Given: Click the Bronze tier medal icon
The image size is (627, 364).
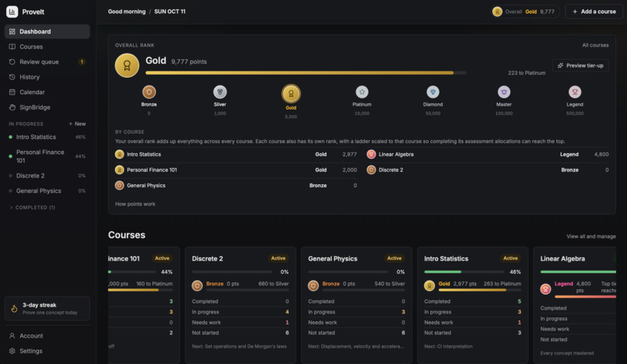Looking at the screenshot, I should pos(149,92).
